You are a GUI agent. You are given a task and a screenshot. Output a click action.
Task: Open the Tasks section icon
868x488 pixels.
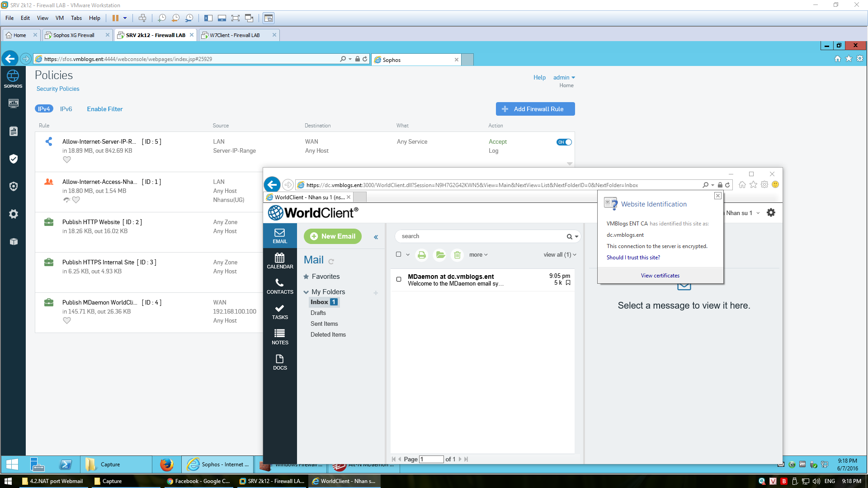coord(280,311)
